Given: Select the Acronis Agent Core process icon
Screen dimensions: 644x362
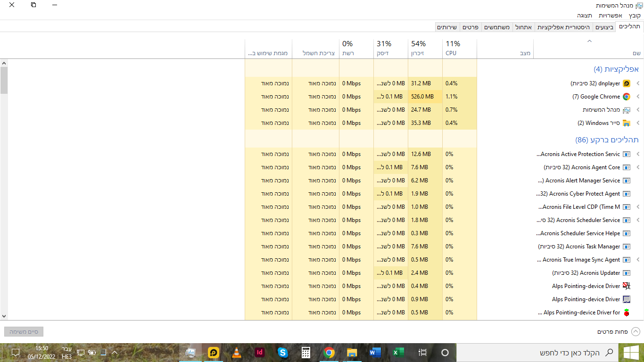Looking at the screenshot, I should coord(627,167).
